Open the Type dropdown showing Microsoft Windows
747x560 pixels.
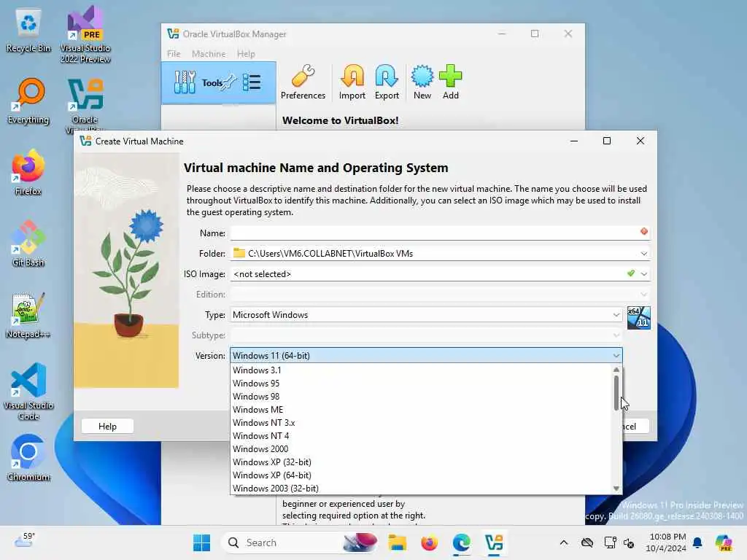426,315
